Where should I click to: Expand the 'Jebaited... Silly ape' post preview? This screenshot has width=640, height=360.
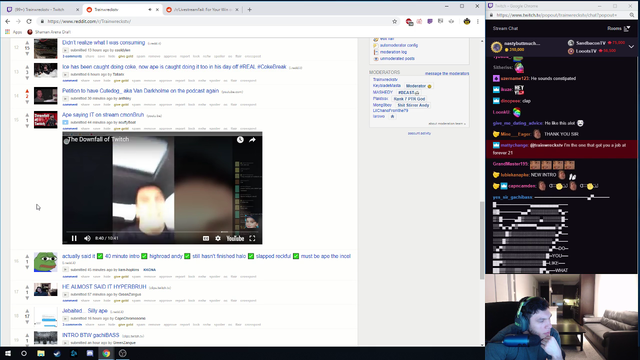(65, 318)
